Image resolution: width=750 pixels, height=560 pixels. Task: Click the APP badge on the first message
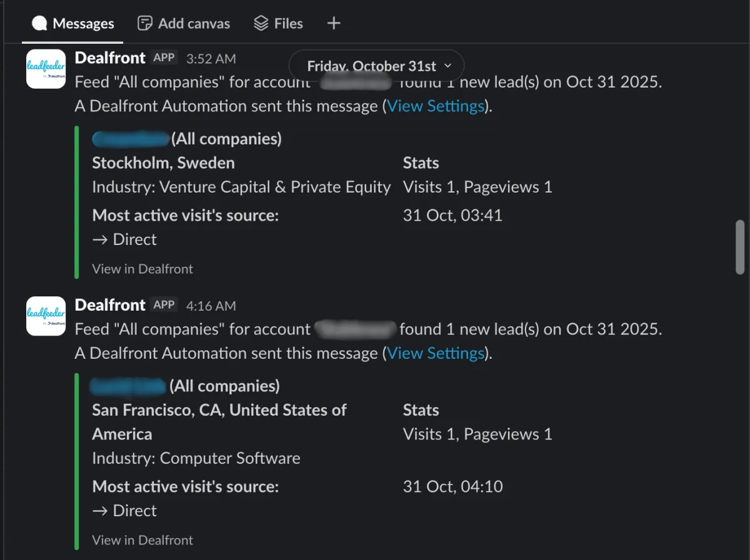pos(164,58)
